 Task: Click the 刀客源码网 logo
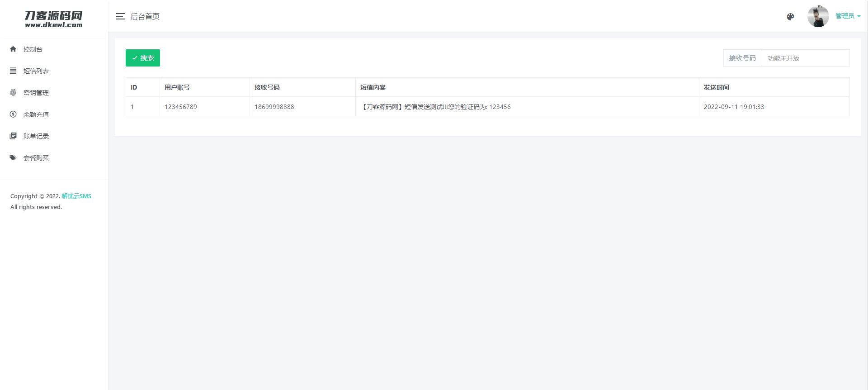[54, 19]
